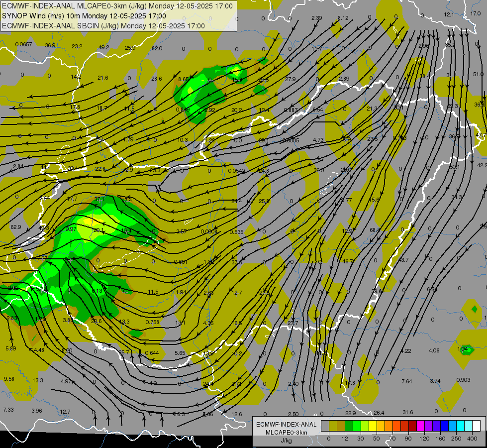Pick the dark gold legend swatch before 12
The height and width of the screenshot is (448, 487).
(x=341, y=426)
